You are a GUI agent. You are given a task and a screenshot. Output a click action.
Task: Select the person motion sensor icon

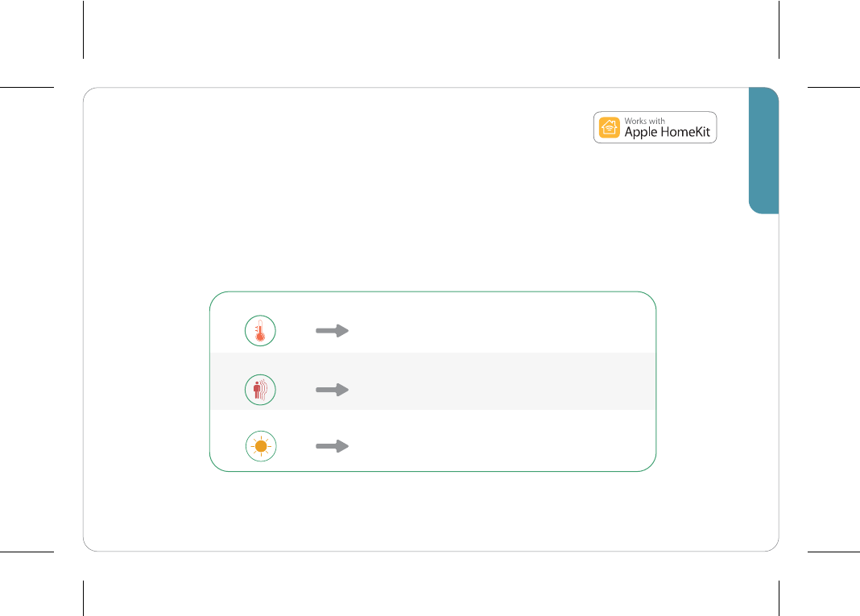pyautogui.click(x=260, y=390)
